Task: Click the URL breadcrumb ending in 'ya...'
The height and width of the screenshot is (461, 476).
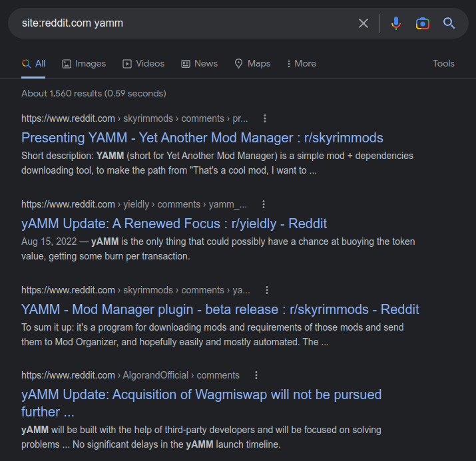Action: coord(136,290)
